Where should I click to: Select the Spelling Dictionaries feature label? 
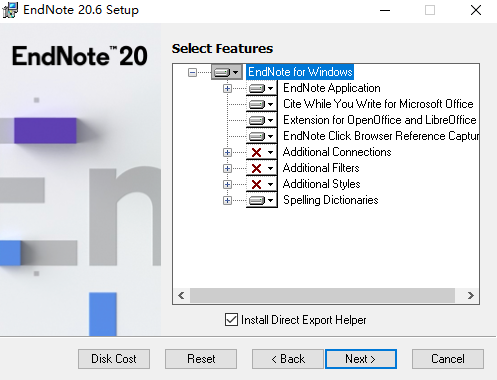[x=331, y=200]
